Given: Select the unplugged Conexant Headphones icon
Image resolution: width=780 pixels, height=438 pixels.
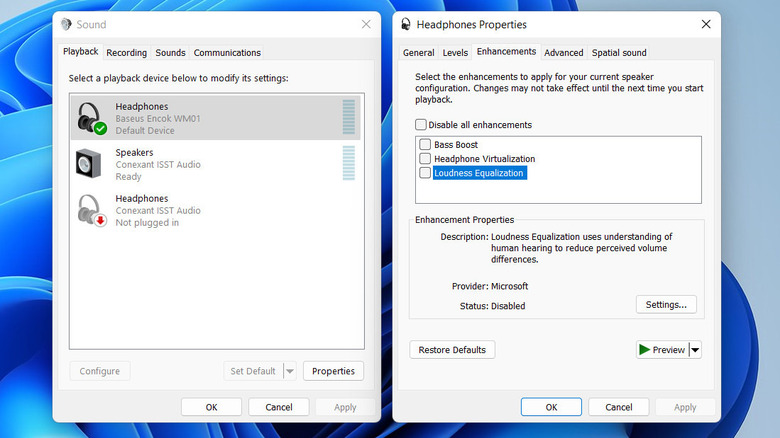Looking at the screenshot, I should click(x=92, y=210).
